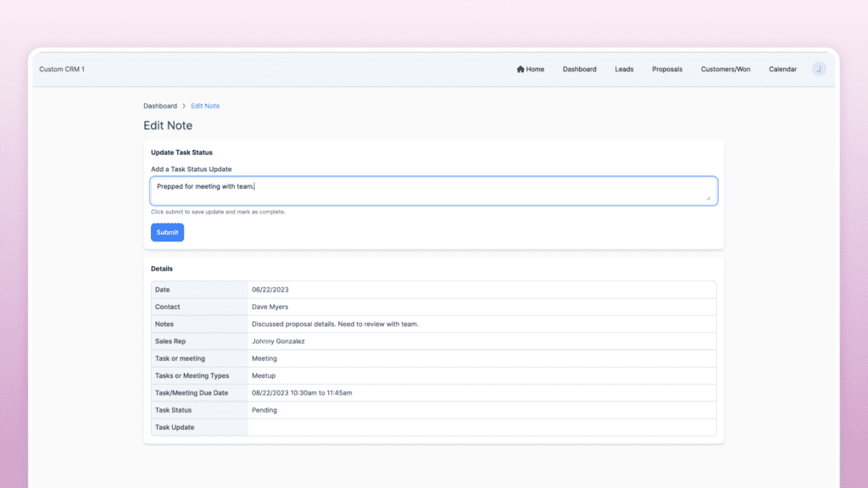Select the Date value 06/22/2023
Screen dimensions: 868x488
268,289
